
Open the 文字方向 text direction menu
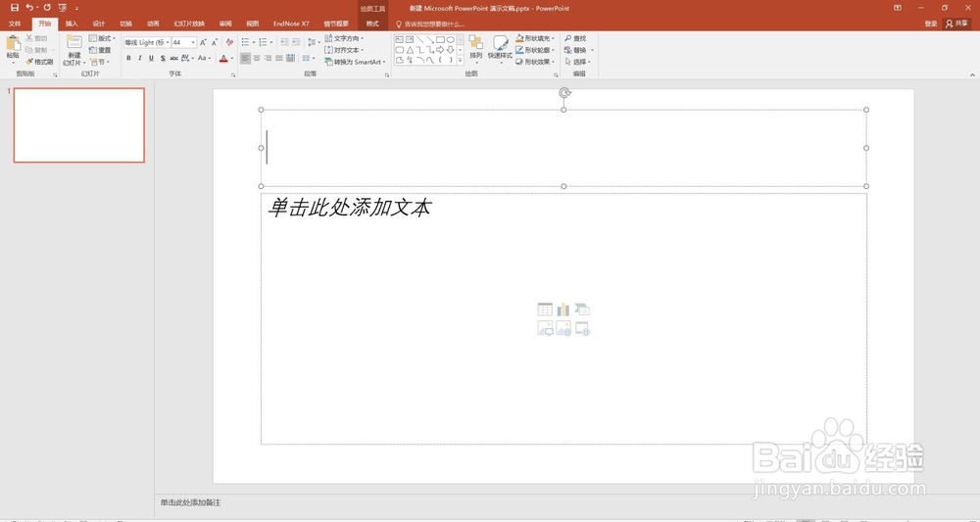344,38
